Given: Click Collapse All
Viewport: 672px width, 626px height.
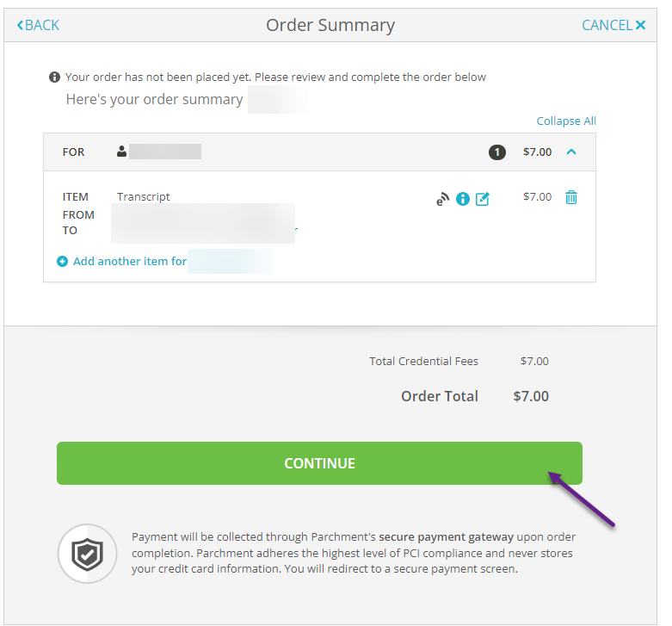Looking at the screenshot, I should [566, 121].
